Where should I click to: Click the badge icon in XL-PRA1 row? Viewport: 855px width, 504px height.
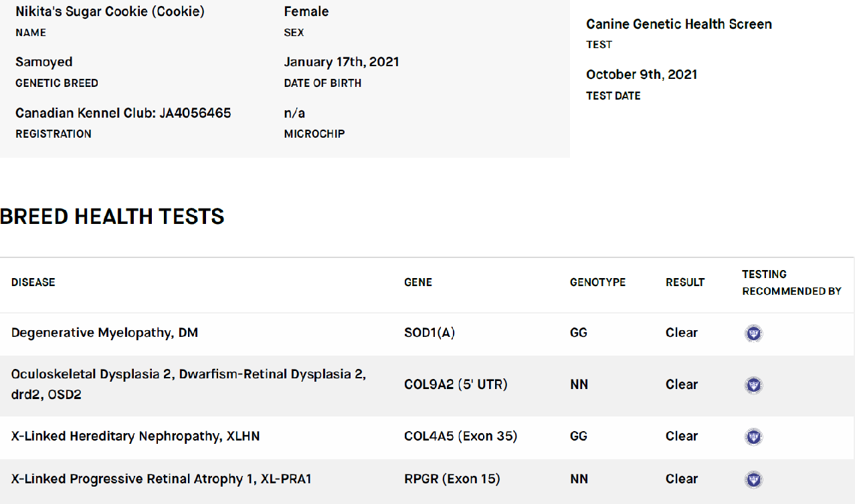[753, 479]
